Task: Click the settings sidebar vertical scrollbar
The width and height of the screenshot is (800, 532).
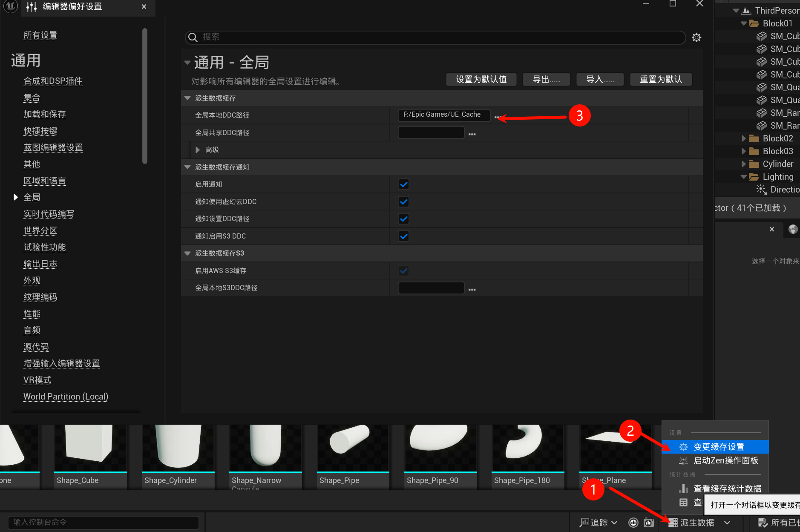Action: (x=145, y=96)
